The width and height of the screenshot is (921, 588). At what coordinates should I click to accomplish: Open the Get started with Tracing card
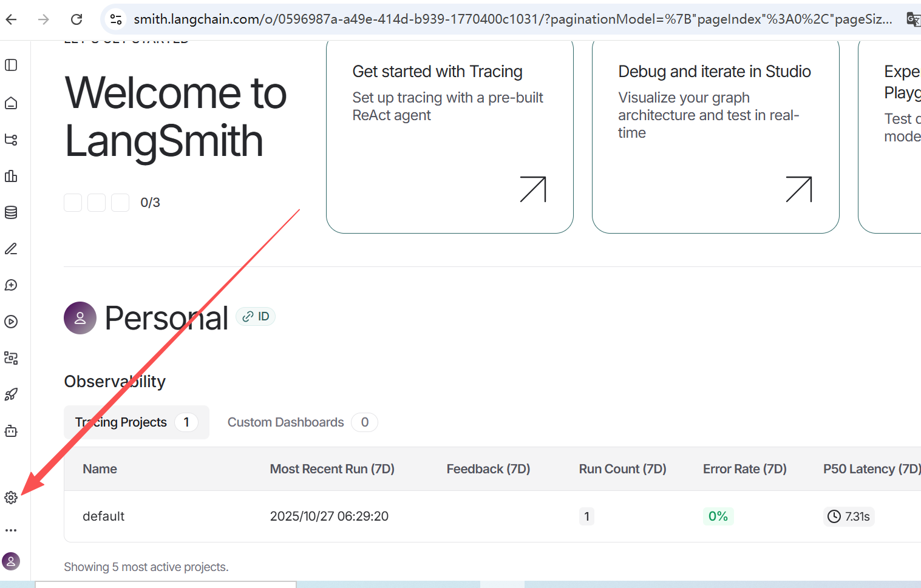[450, 137]
